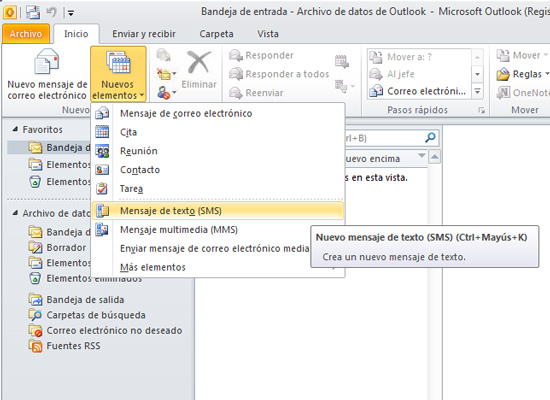Click the OneNote button icon
The image size is (550, 400).
coord(503,93)
